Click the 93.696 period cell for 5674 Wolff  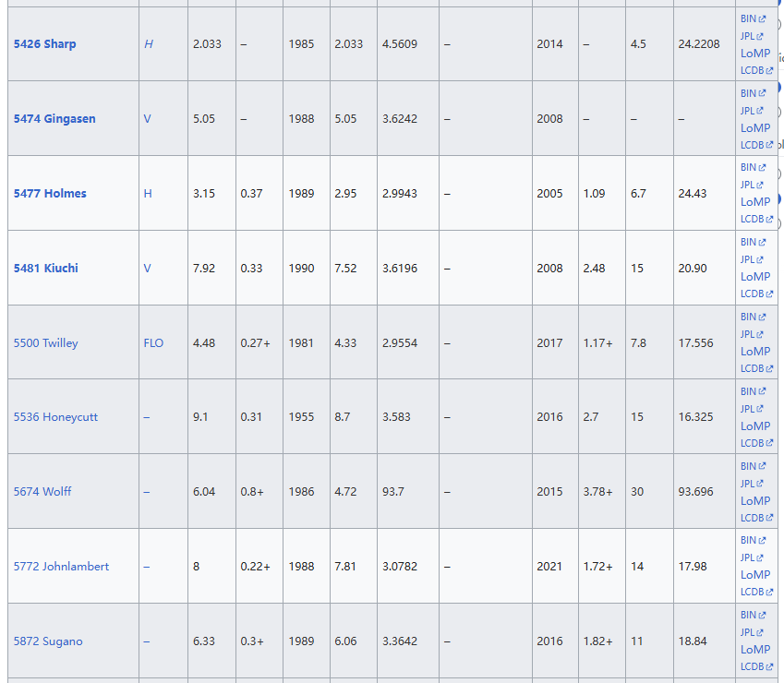click(695, 492)
